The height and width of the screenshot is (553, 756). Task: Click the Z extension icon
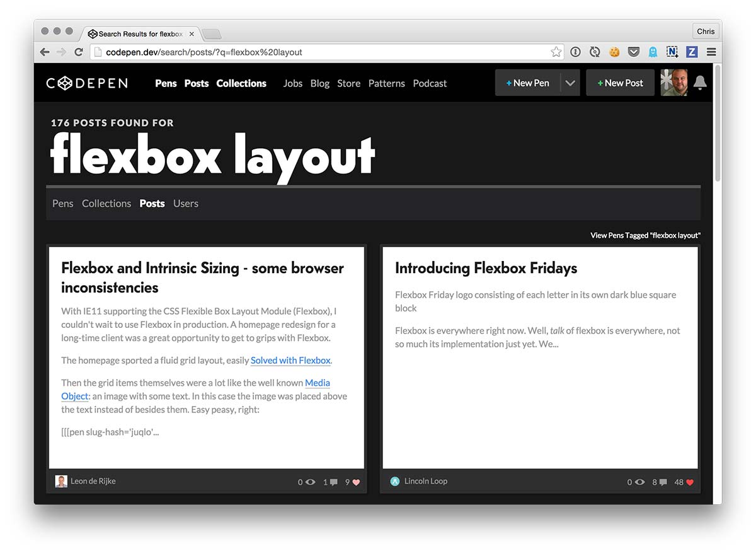point(692,52)
